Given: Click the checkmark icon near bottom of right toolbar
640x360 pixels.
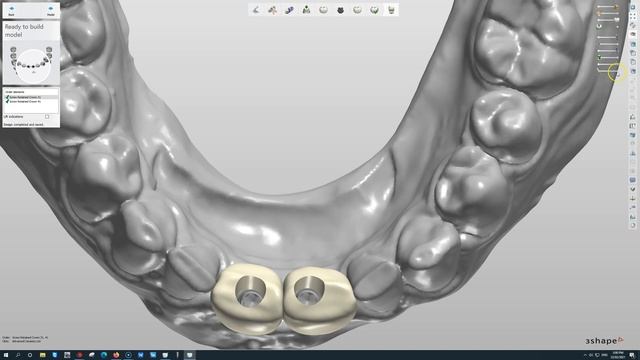Looking at the screenshot, I should 633,189.
